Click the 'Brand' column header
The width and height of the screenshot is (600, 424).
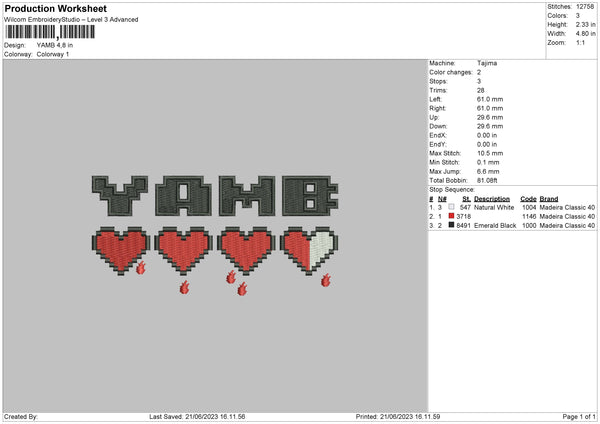pyautogui.click(x=549, y=199)
